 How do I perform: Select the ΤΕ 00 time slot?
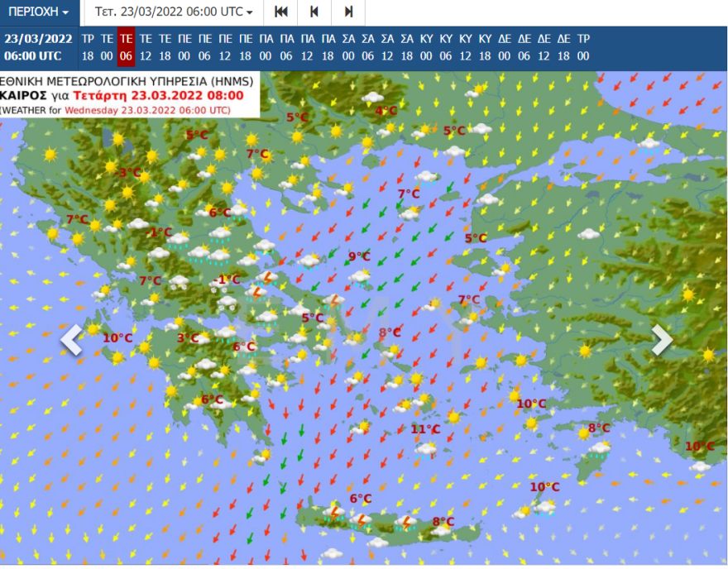tap(107, 47)
